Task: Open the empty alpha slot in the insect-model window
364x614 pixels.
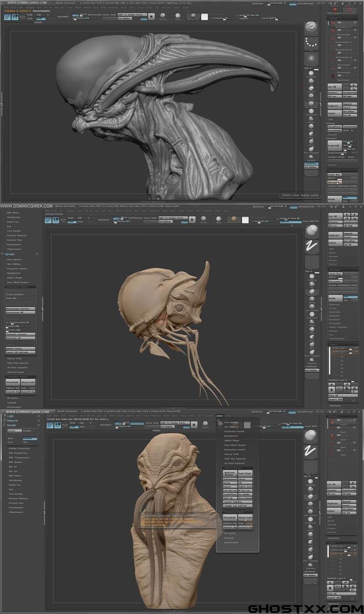Action: coord(312,261)
